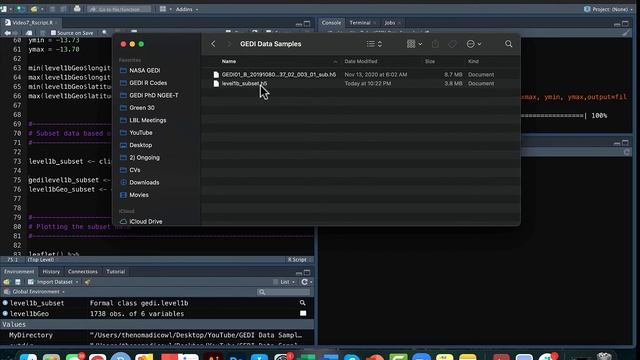Open the Project (None) menu
640x360 pixels.
(608, 9)
